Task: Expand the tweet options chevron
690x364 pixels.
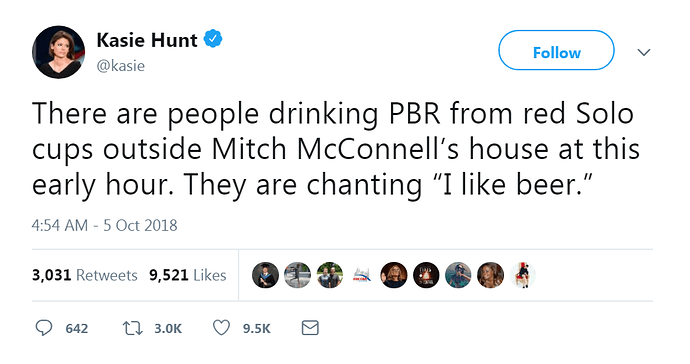Action: tap(644, 52)
